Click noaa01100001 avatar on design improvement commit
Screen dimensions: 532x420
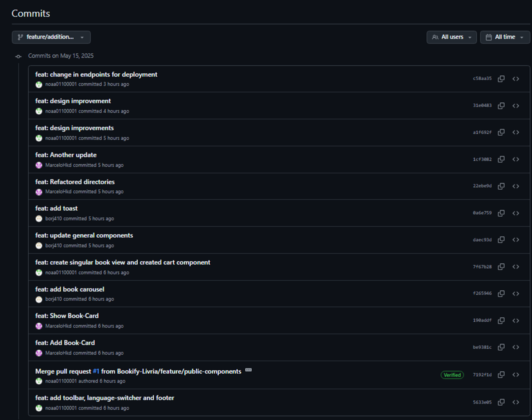pos(39,111)
